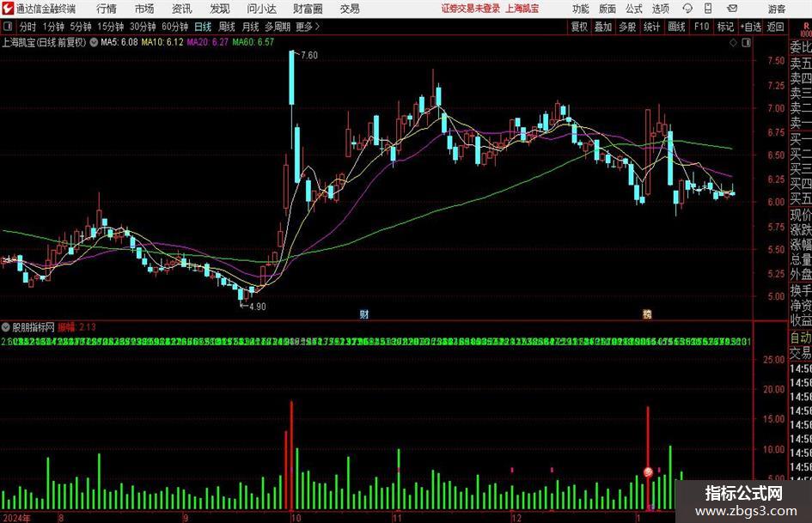Open the F10 company info button
This screenshot has height=523, width=812.
tap(702, 27)
